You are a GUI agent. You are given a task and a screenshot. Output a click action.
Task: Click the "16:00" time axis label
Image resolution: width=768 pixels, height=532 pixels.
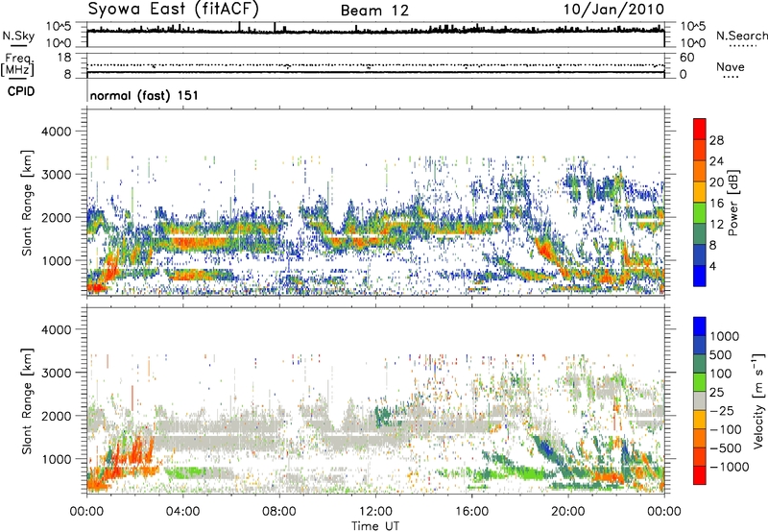click(x=471, y=512)
